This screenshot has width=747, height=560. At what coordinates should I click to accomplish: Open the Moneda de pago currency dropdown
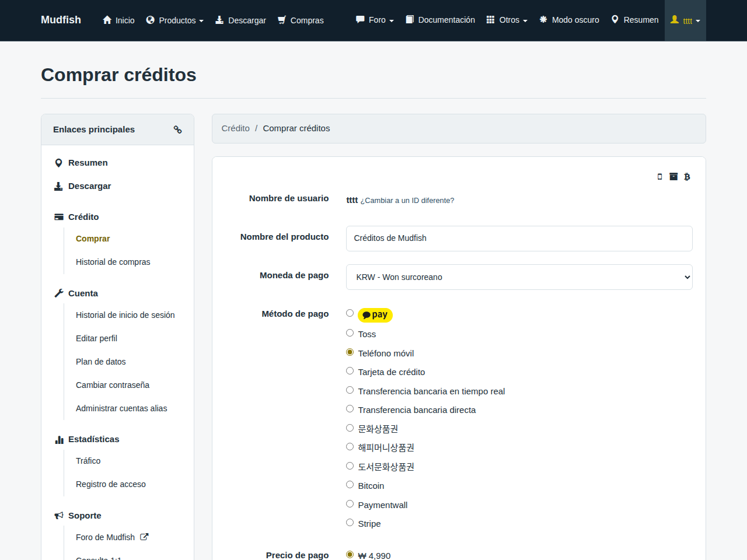[519, 277]
